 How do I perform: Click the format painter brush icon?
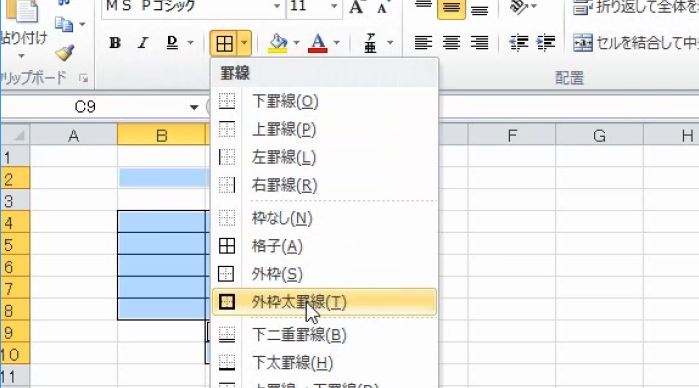pyautogui.click(x=65, y=53)
